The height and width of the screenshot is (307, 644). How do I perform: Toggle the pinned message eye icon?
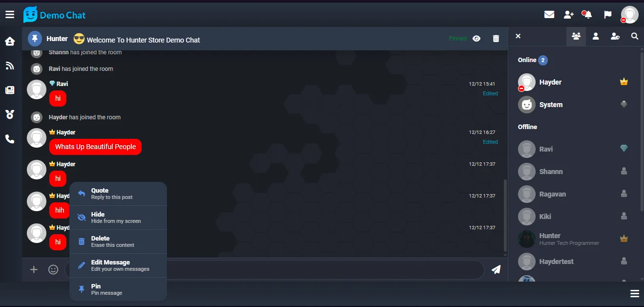[x=477, y=39]
